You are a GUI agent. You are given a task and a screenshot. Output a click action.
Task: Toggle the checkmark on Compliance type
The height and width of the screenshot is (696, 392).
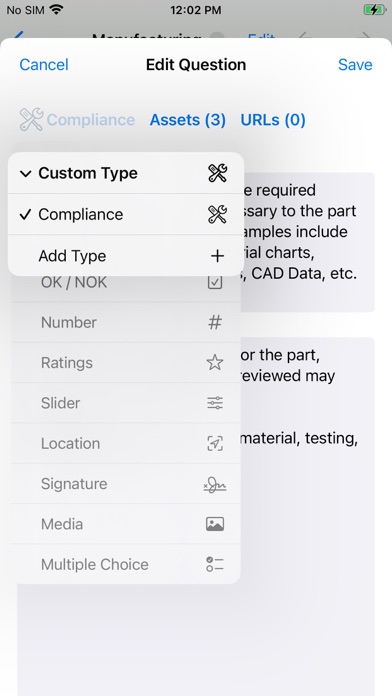click(26, 214)
